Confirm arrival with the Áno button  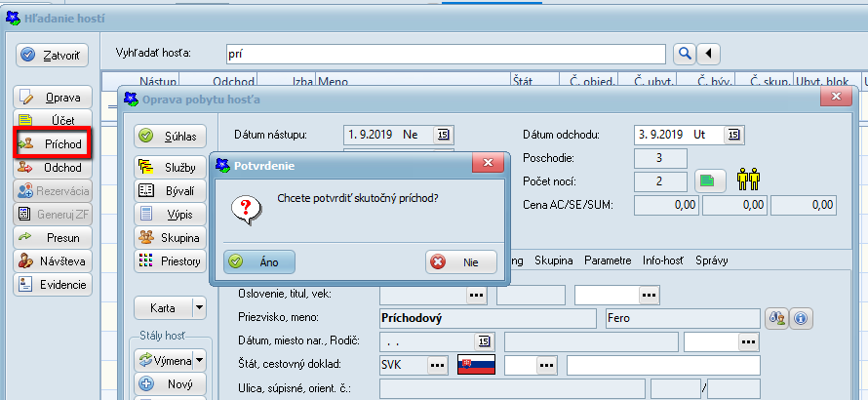pyautogui.click(x=258, y=261)
